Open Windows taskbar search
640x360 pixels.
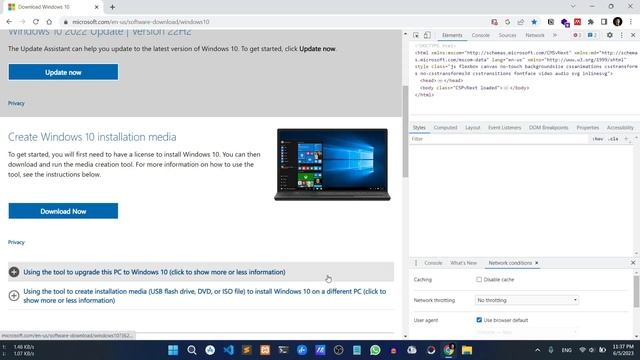pyautogui.click(x=191, y=350)
